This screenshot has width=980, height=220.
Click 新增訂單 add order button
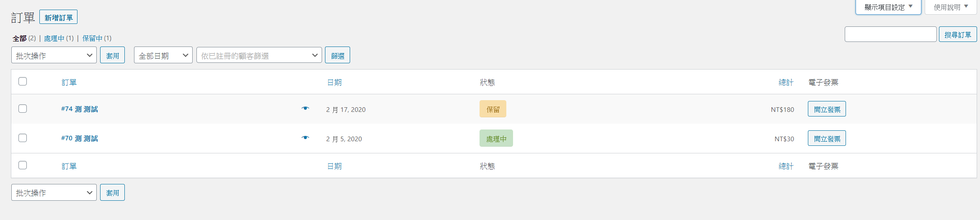point(59,17)
